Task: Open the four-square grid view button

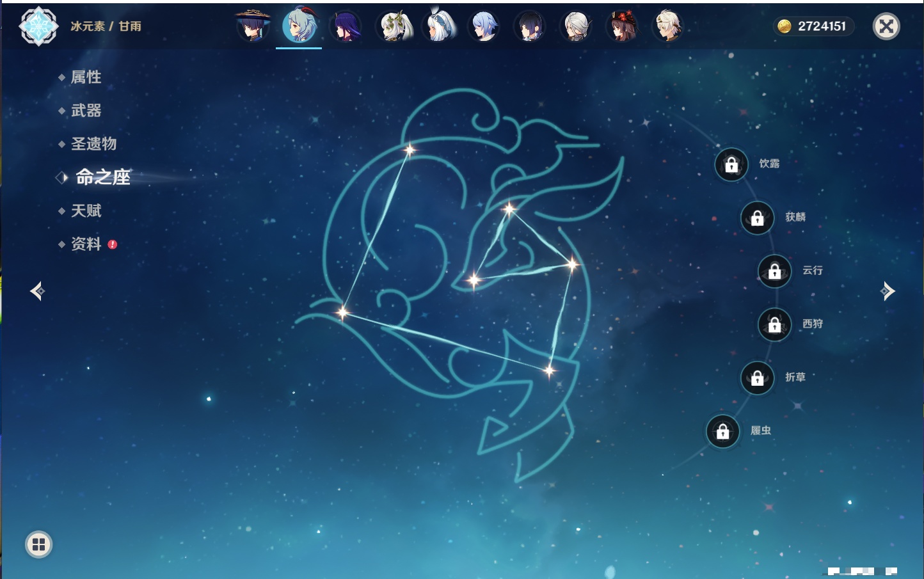Action: 38,544
